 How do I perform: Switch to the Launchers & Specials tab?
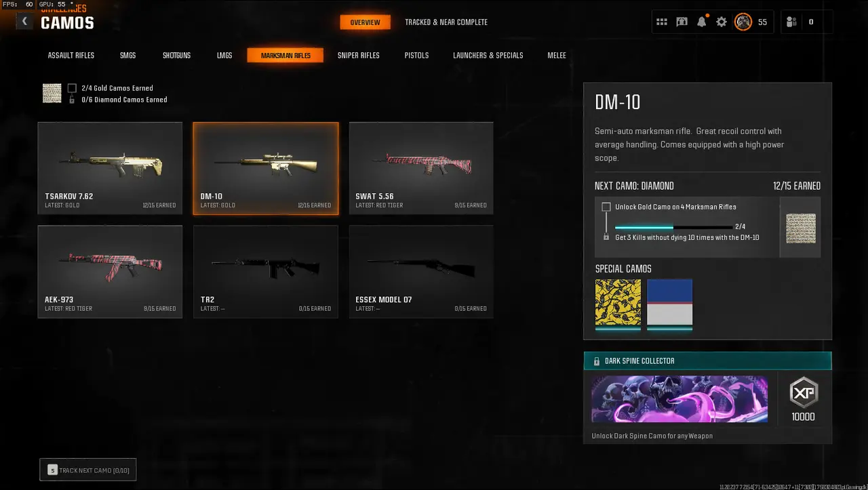[488, 56]
